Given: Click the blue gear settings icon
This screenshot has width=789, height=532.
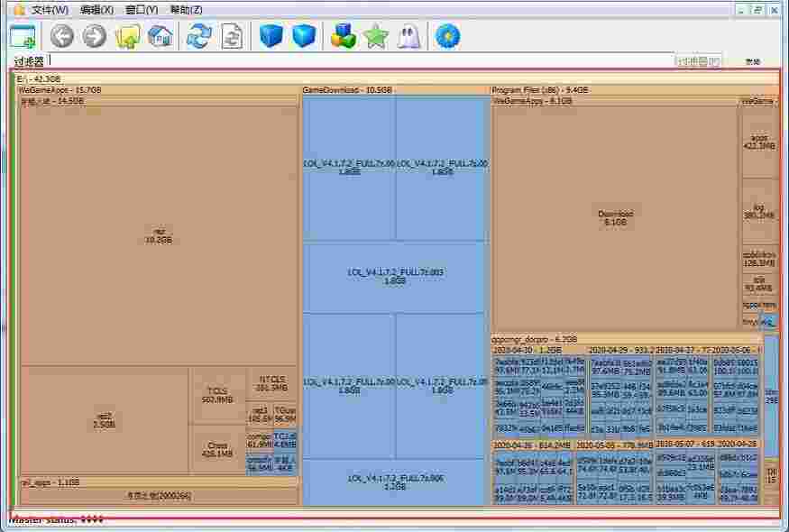Looking at the screenshot, I should [446, 36].
